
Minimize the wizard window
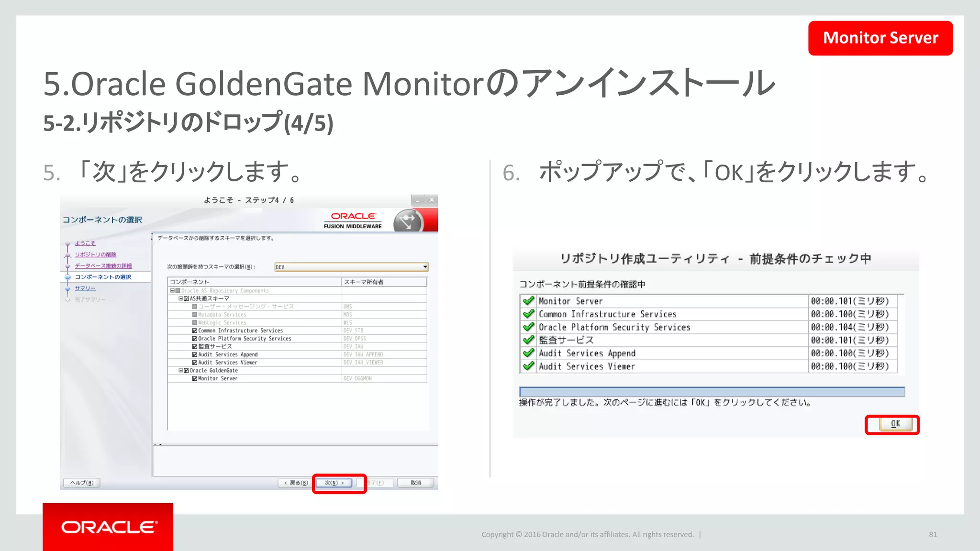[418, 200]
